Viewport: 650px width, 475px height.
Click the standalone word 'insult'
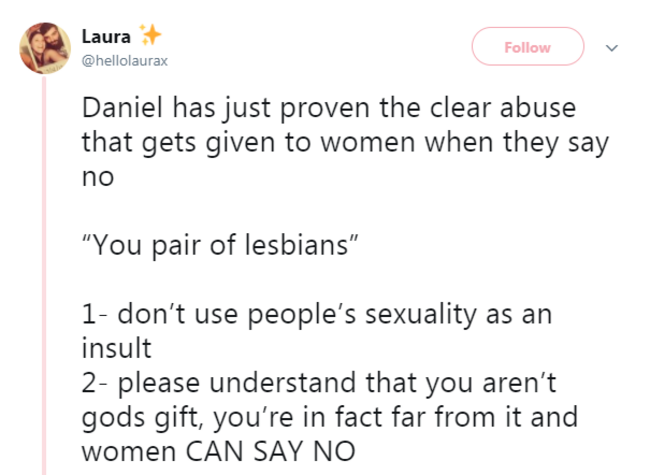coord(116,347)
